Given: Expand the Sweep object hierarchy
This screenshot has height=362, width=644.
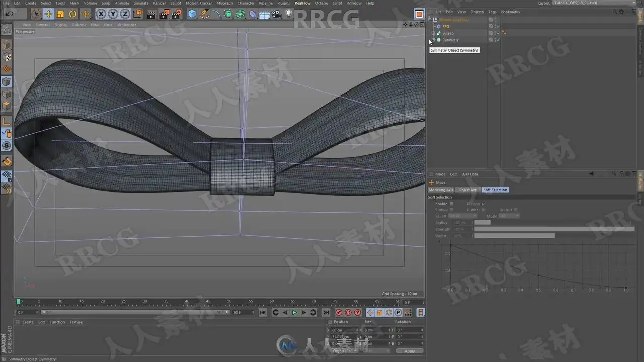Looking at the screenshot, I should pos(433,33).
